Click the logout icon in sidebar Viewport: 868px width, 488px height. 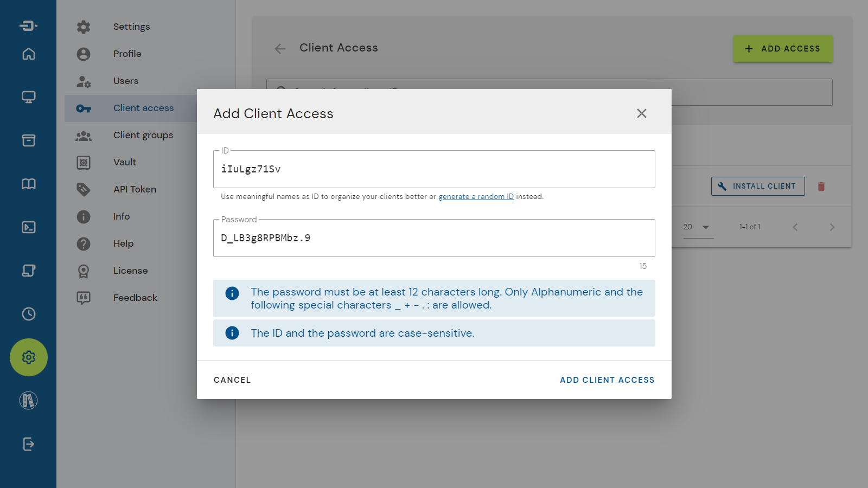(x=29, y=444)
